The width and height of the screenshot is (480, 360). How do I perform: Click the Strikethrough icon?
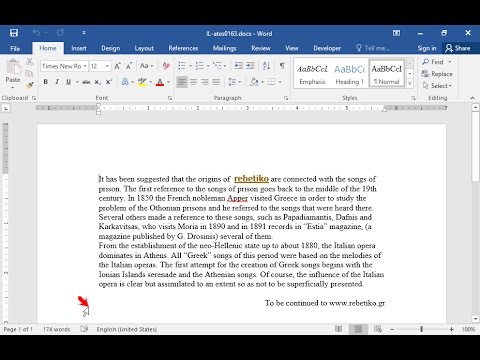coord(86,82)
